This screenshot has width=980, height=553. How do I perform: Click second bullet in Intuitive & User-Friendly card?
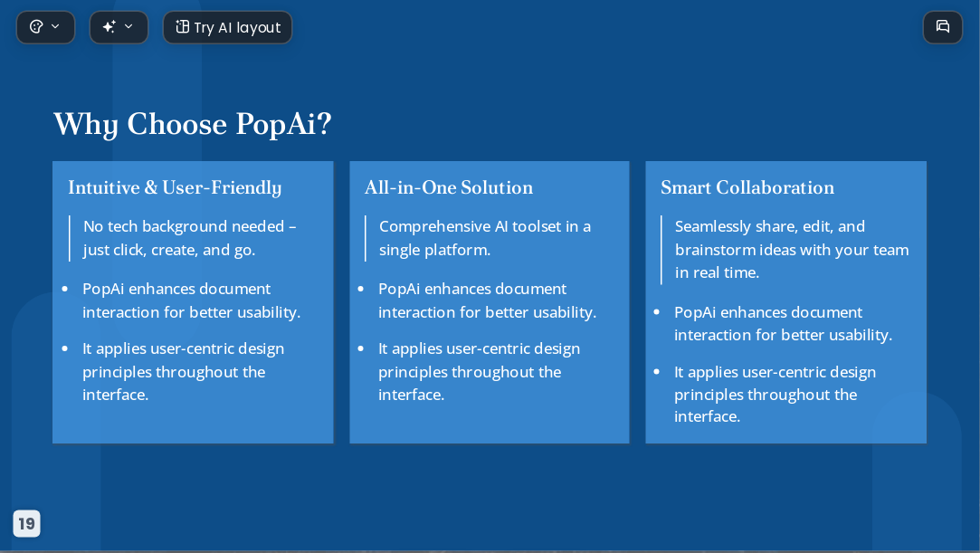click(183, 372)
